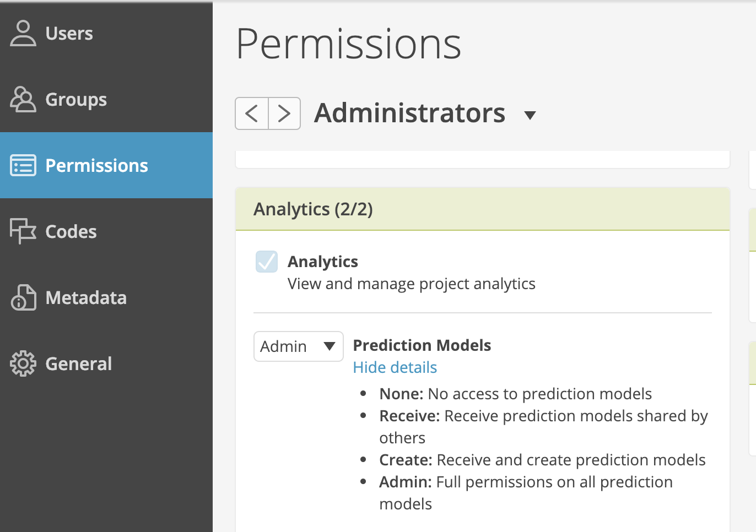Click the Administrators group title

pyautogui.click(x=409, y=113)
